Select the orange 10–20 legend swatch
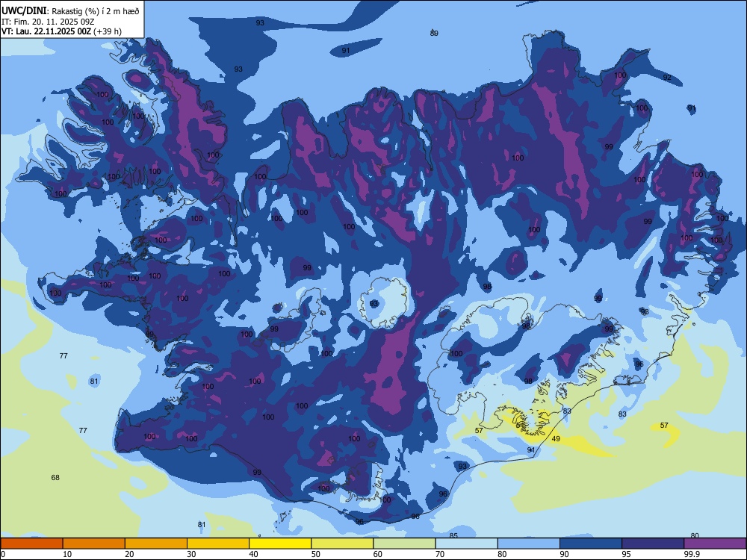 pos(94,544)
